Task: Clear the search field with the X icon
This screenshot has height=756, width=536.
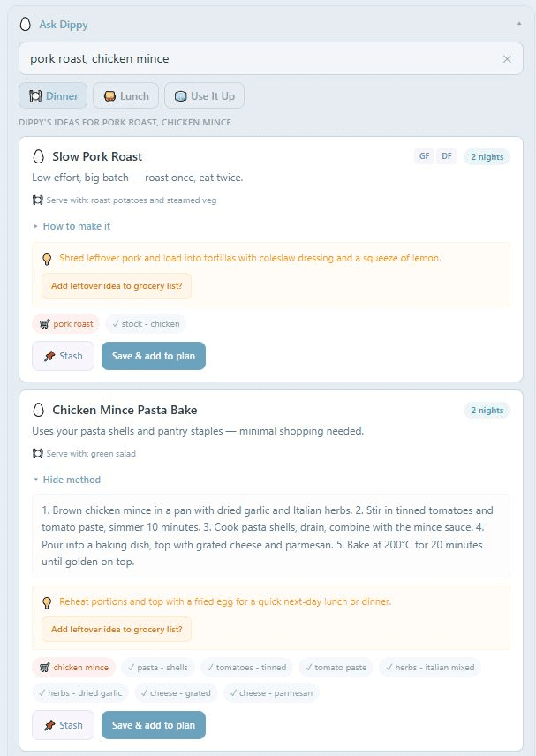Action: point(507,59)
